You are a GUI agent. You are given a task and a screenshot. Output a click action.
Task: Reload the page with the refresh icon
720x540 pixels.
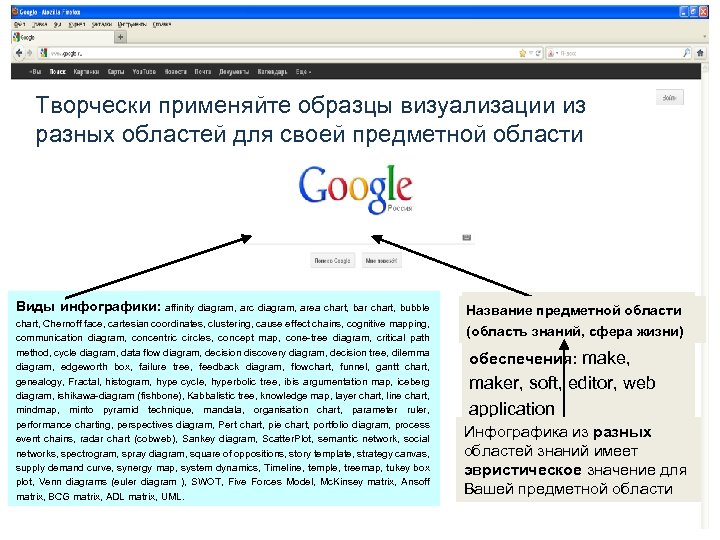(x=538, y=53)
